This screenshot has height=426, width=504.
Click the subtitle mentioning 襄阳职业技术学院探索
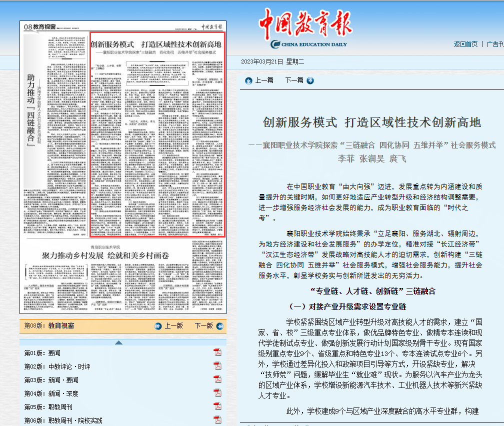coord(372,145)
